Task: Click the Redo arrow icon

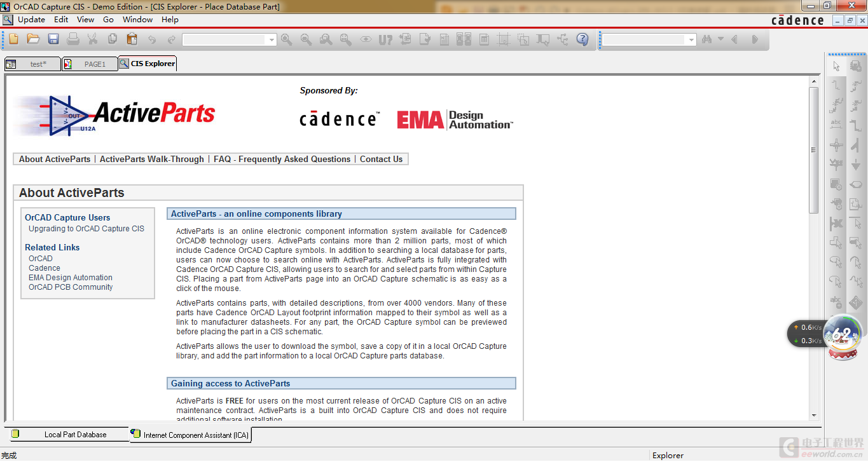Action: [172, 39]
